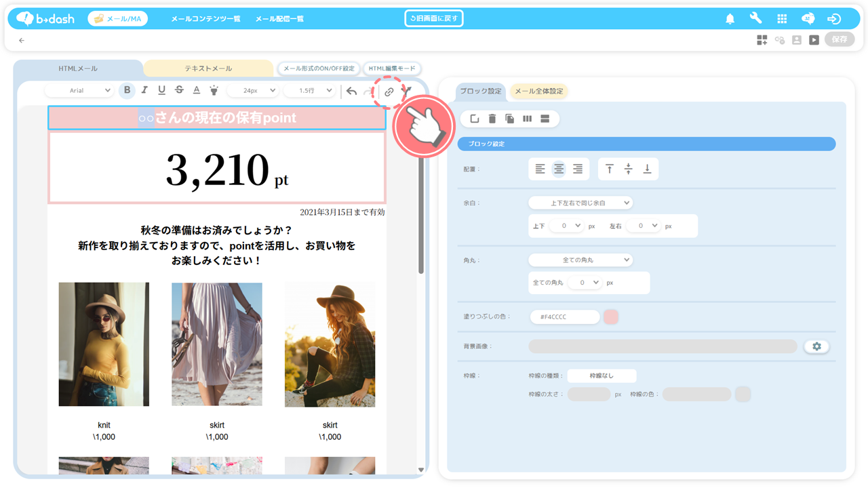Click the pink fill color swatch
This screenshot has height=488, width=868.
coord(611,317)
